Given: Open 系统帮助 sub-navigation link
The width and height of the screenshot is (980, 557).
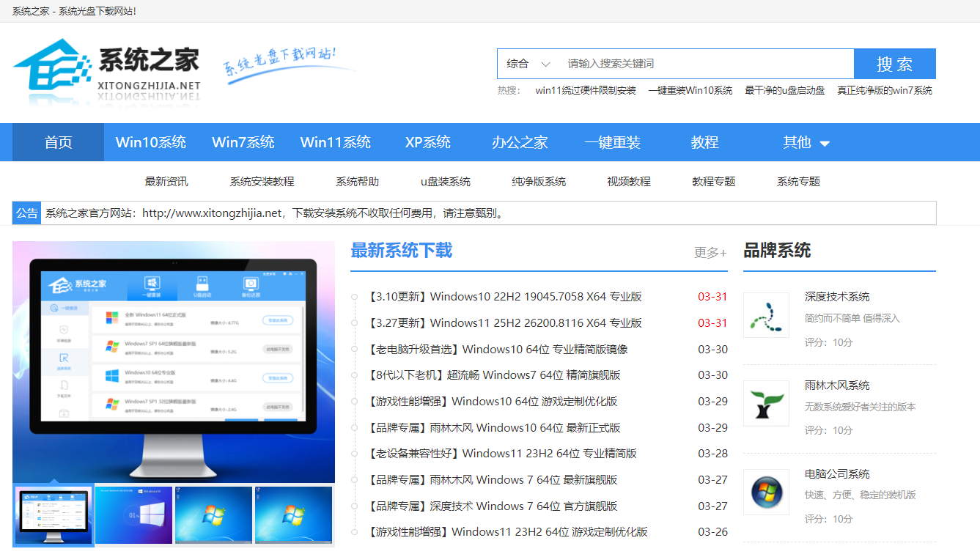Looking at the screenshot, I should [358, 181].
